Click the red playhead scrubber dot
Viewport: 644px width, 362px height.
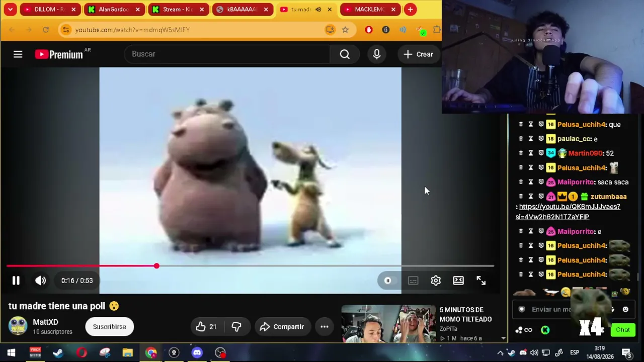click(156, 266)
